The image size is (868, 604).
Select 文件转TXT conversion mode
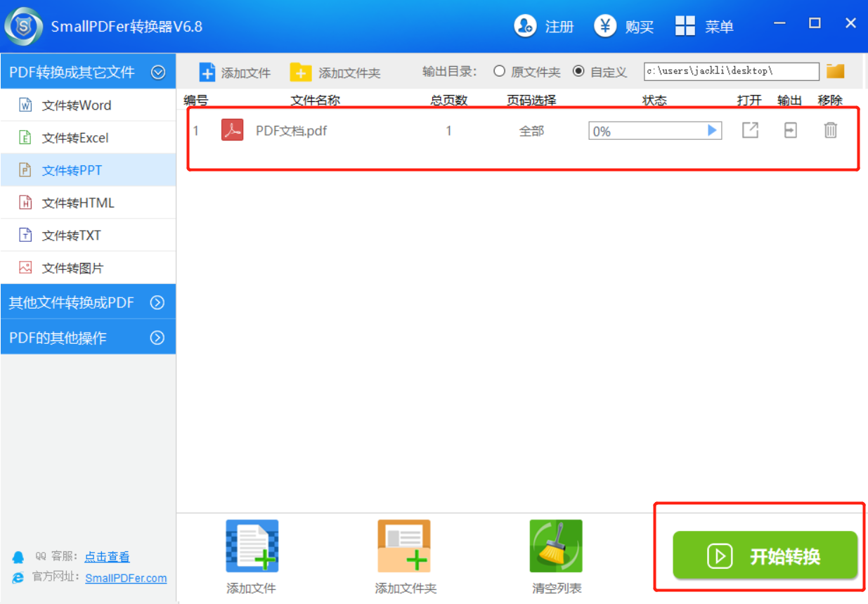(88, 236)
